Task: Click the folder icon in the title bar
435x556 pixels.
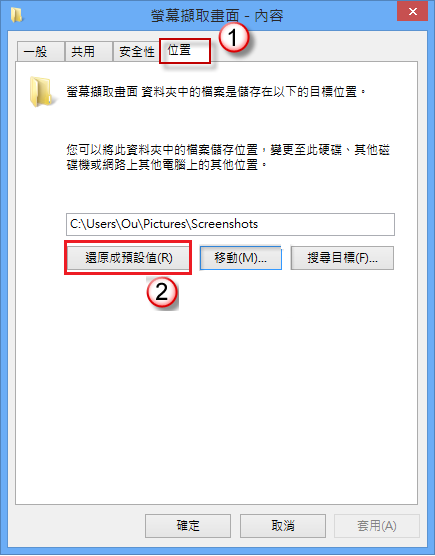Action: pyautogui.click(x=16, y=15)
